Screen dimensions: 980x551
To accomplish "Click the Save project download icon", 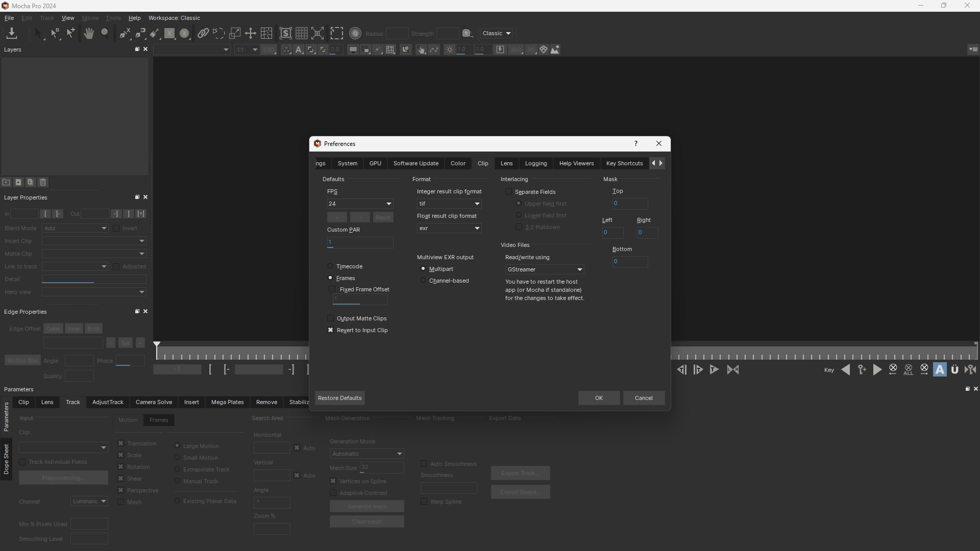I will (11, 34).
